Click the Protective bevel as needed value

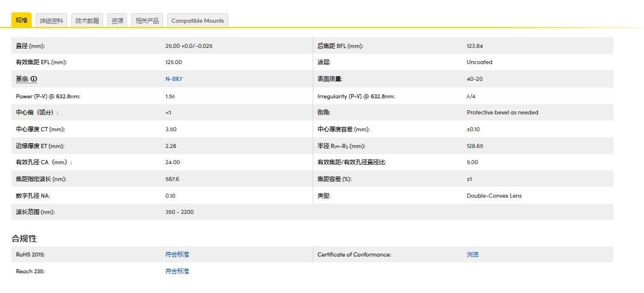click(502, 113)
